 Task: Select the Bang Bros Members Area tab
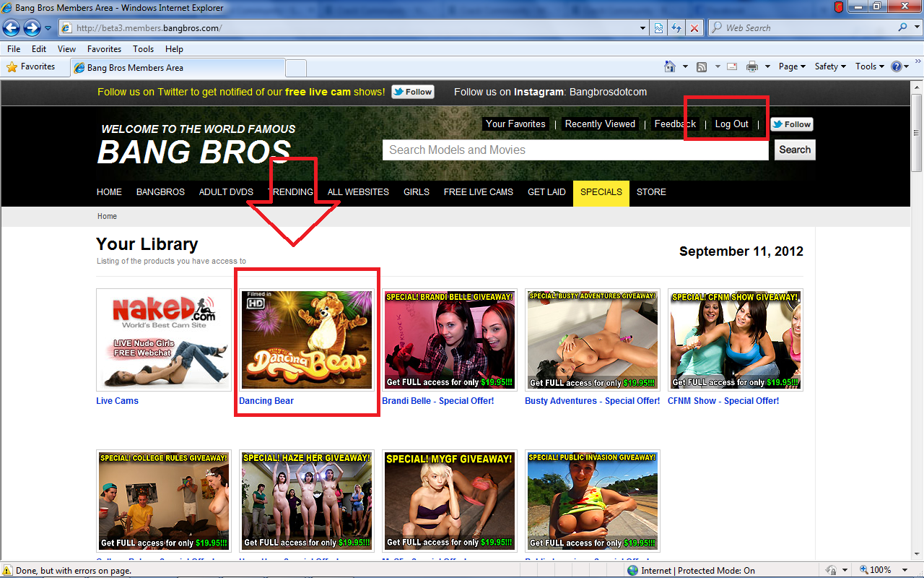(x=178, y=68)
